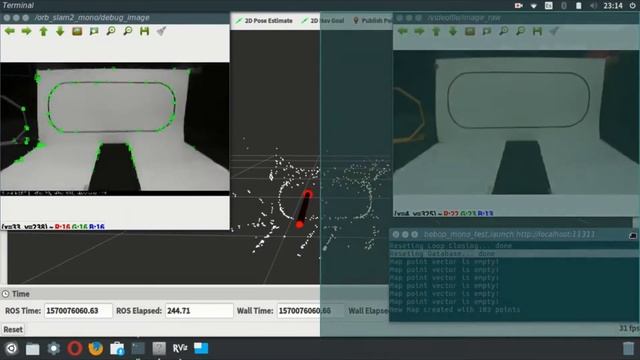Click gray rocket icon in image_raw toolbar
The image size is (640, 360).
(x=554, y=31)
